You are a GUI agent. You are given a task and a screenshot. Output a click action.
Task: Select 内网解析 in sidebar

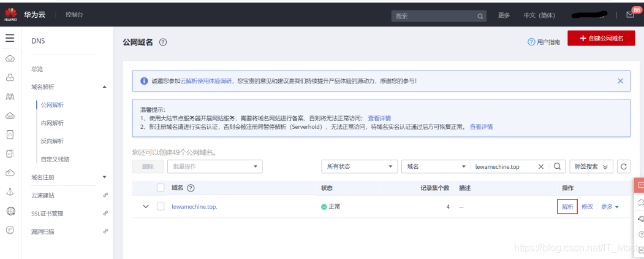[x=52, y=123]
